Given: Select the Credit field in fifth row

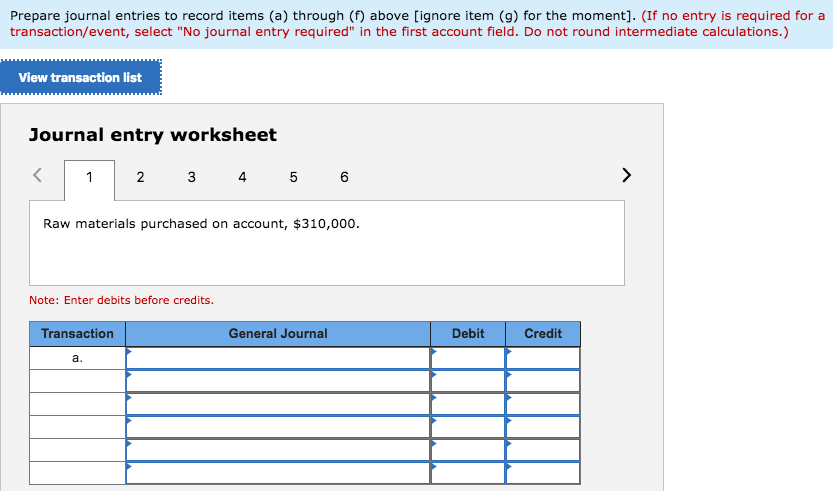Looking at the screenshot, I should click(x=542, y=450).
